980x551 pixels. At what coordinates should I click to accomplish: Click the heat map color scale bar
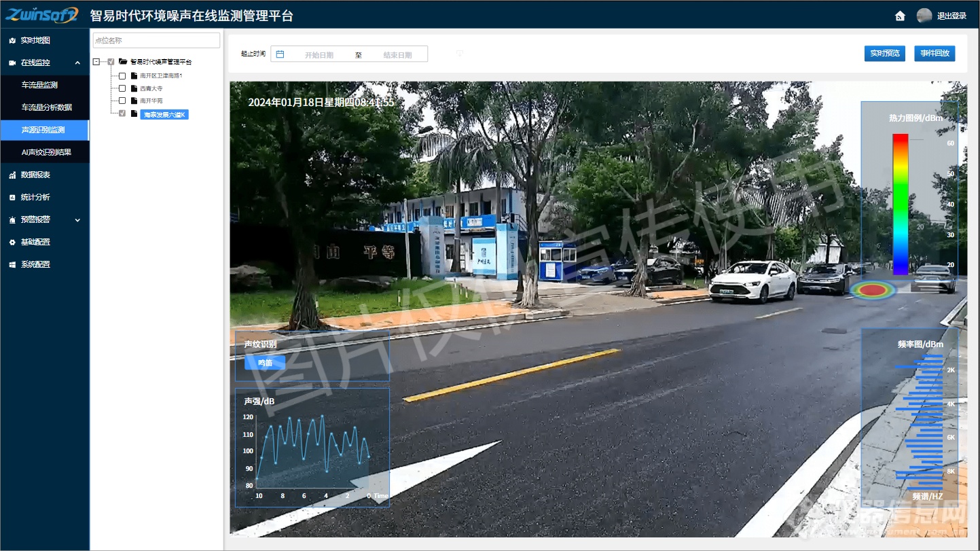(901, 205)
